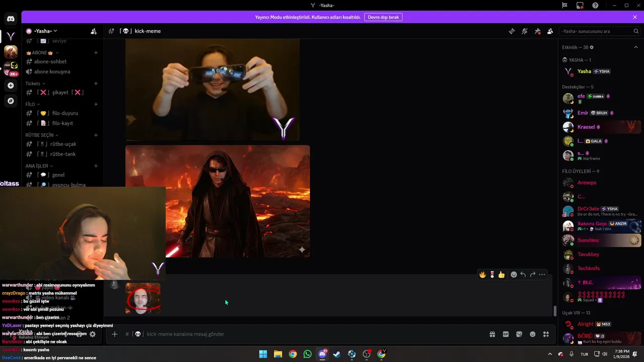644x362 pixels.
Task: Open the hooded figure lava image
Action: point(217,201)
